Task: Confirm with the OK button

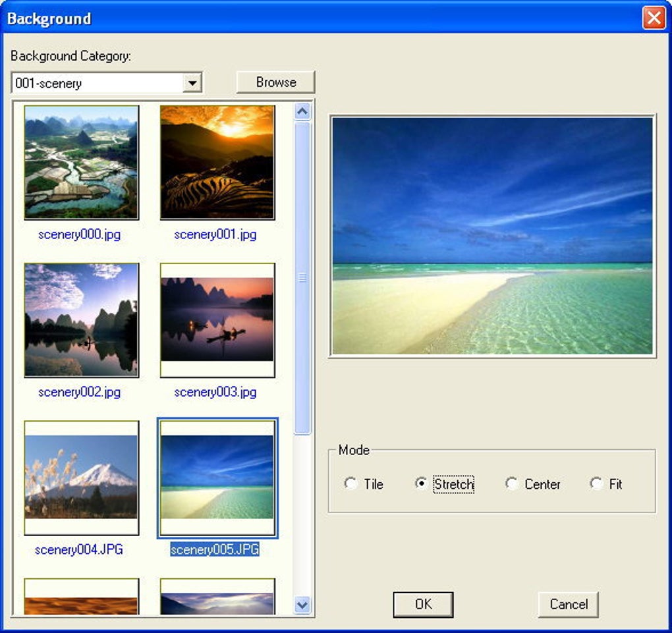Action: click(x=423, y=604)
